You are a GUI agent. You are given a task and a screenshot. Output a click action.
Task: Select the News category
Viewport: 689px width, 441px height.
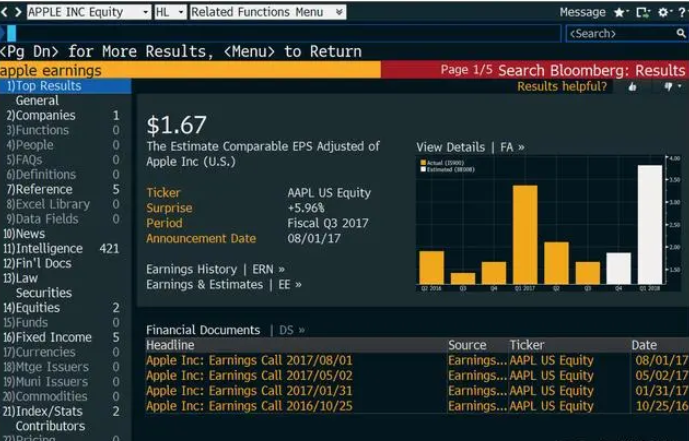click(x=65, y=234)
